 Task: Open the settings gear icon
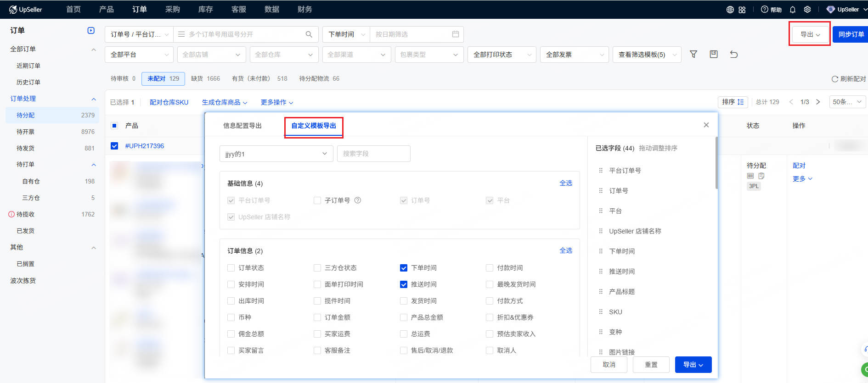(807, 10)
